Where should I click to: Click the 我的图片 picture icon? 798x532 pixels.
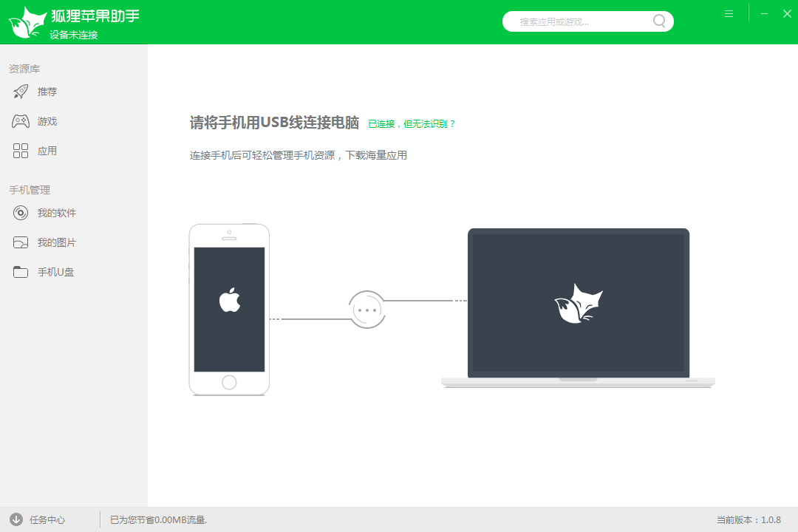pos(21,242)
